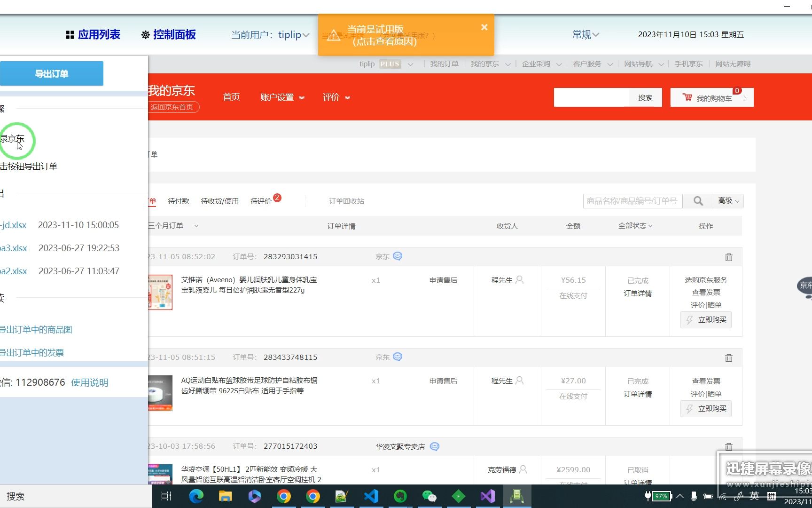
Task: Click 选购京东服务 link
Action: [706, 280]
